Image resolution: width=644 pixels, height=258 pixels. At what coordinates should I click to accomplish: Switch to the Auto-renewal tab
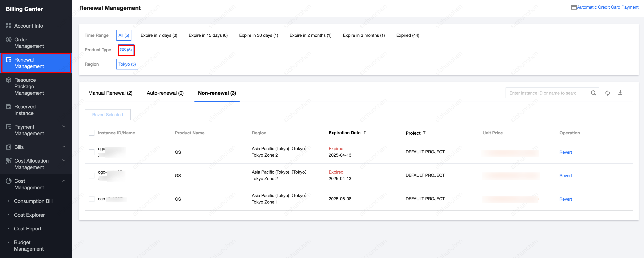pyautogui.click(x=165, y=93)
